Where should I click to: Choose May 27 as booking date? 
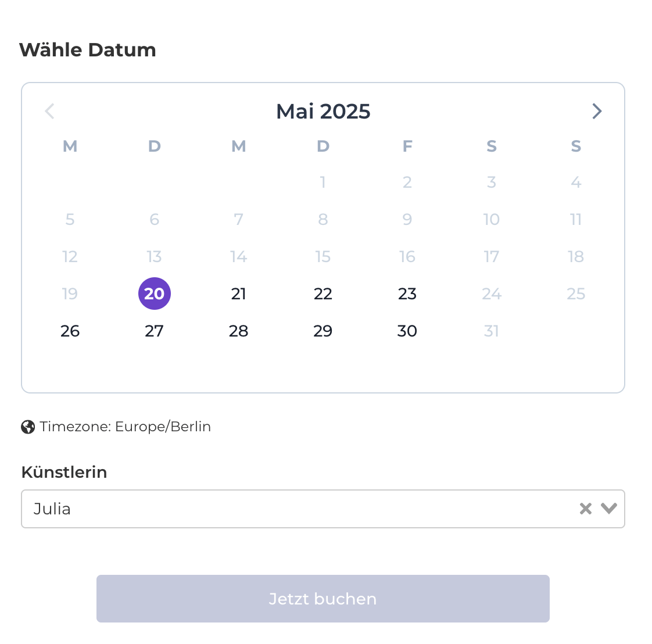pyautogui.click(x=155, y=331)
